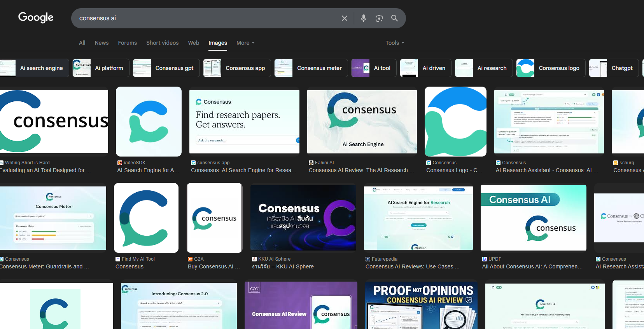Open the Tools dropdown
The height and width of the screenshot is (329, 644).
point(394,43)
